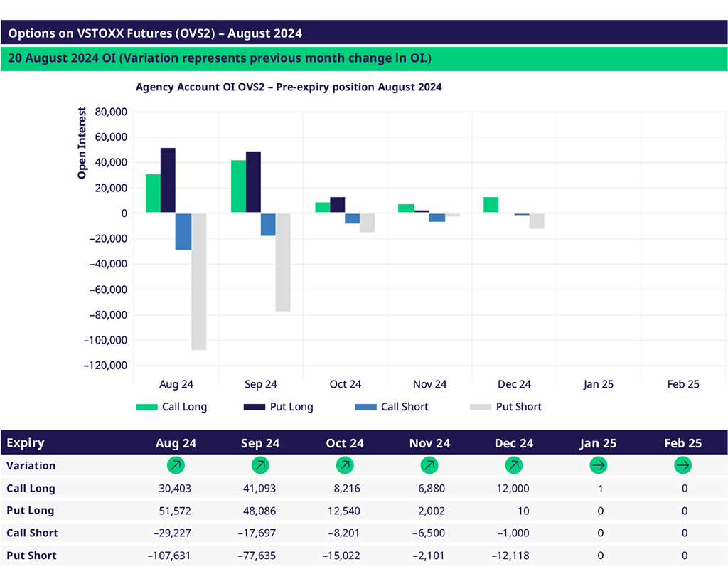
Task: Toggle the Call Short legend series
Action: pyautogui.click(x=391, y=407)
